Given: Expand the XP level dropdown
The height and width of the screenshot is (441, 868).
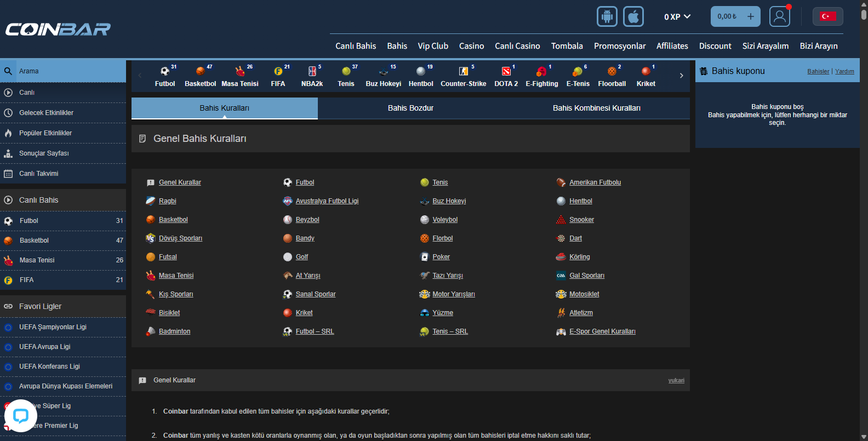Looking at the screenshot, I should pos(677,16).
